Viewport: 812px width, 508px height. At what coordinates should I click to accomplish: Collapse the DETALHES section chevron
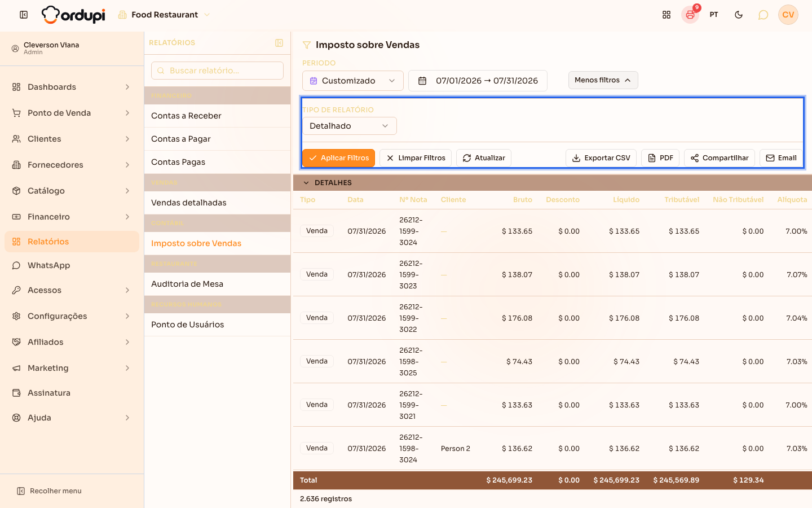click(x=306, y=183)
